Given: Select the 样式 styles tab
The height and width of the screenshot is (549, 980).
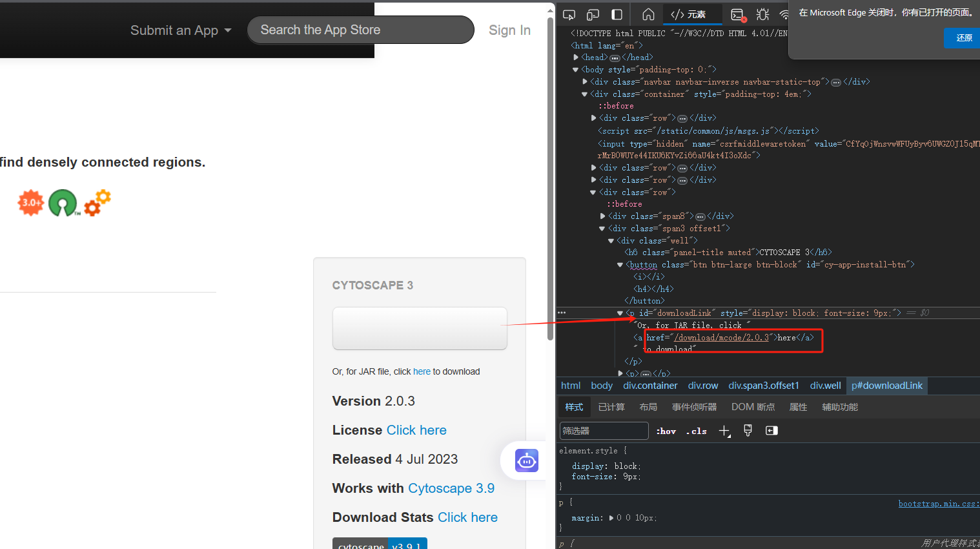Looking at the screenshot, I should pos(574,407).
